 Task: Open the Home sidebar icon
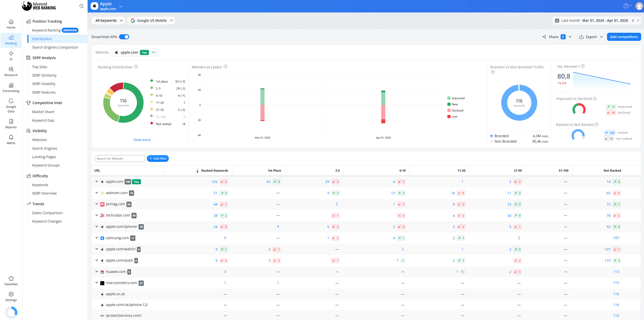tap(11, 24)
